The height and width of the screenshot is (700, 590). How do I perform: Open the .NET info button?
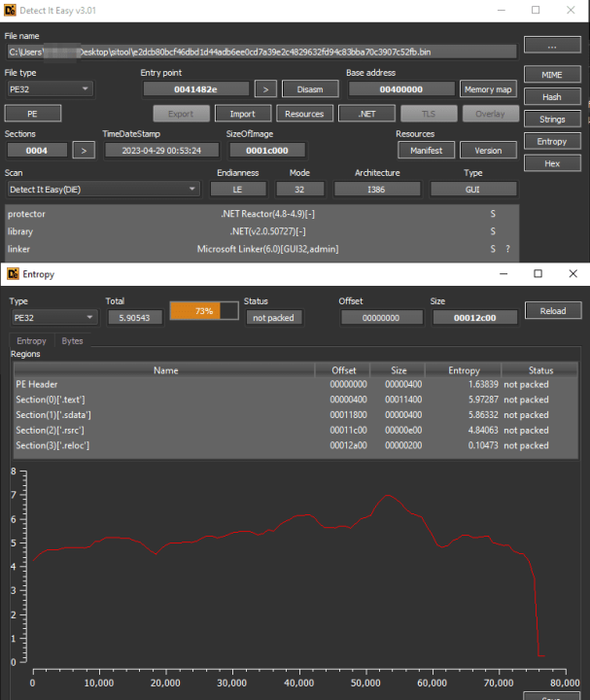pyautogui.click(x=366, y=114)
